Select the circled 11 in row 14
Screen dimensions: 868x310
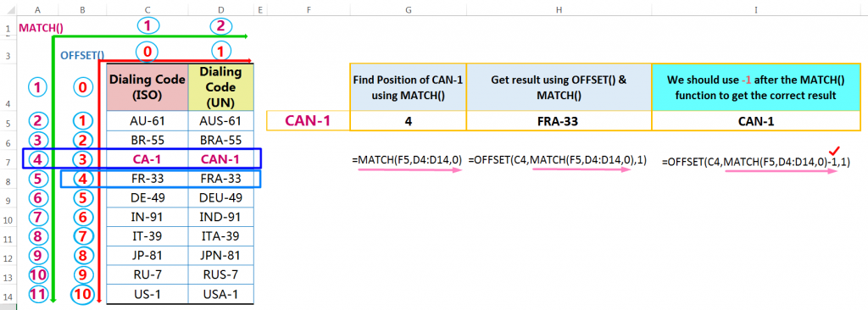tap(37, 294)
